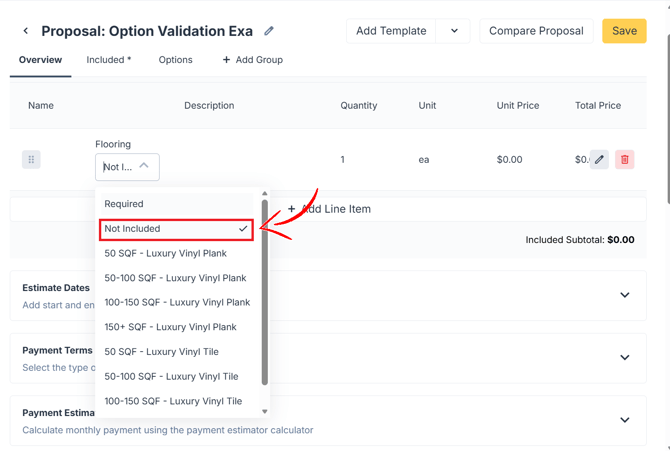
Task: Click dropdown scroll up arrow
Action: click(265, 194)
